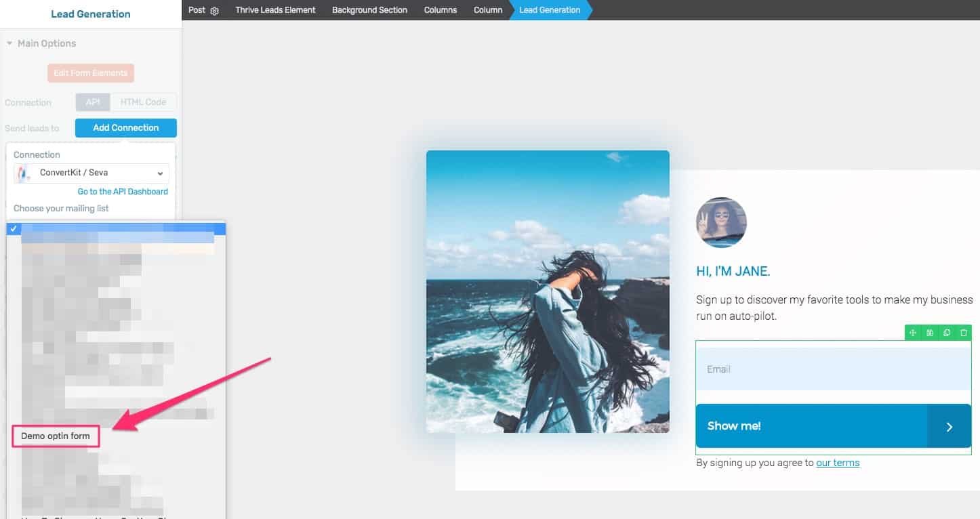
Task: Click Jane's round profile photo
Action: click(x=721, y=223)
